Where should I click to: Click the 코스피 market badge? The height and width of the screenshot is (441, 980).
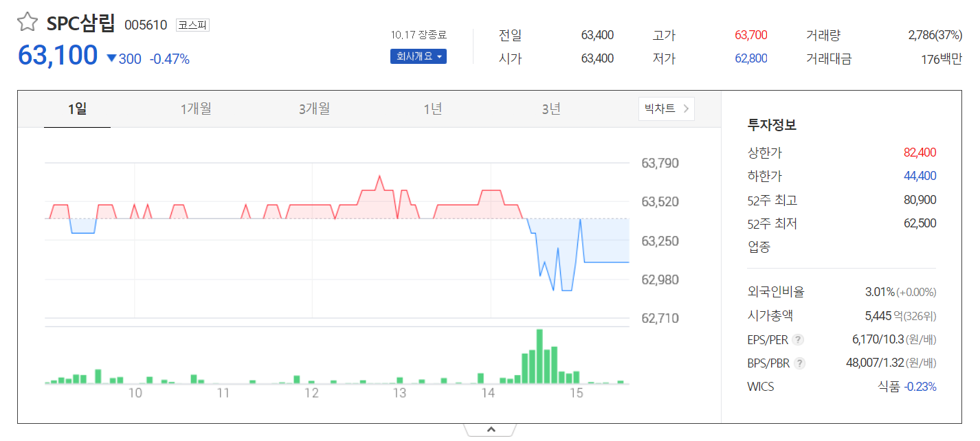point(192,25)
